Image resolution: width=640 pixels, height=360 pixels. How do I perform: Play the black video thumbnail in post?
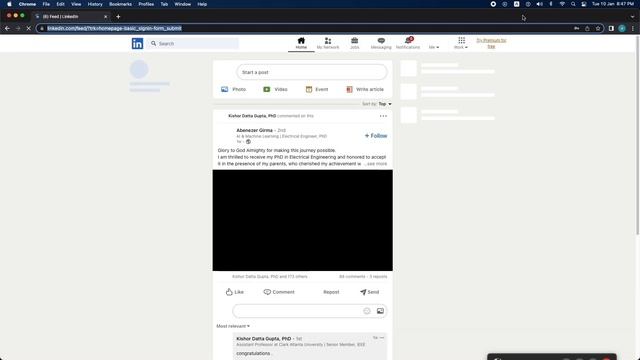(302, 220)
